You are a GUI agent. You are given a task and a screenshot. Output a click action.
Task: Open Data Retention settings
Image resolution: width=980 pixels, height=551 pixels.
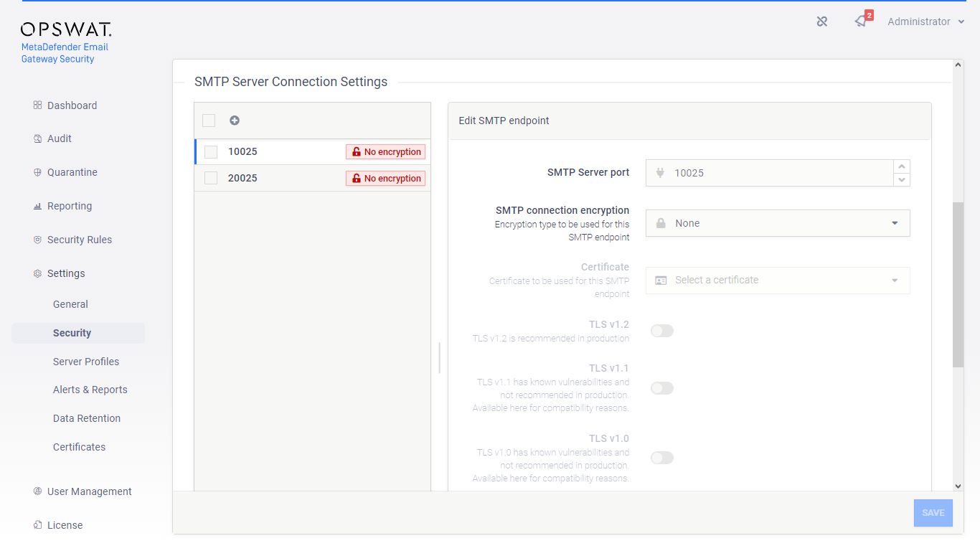point(87,418)
